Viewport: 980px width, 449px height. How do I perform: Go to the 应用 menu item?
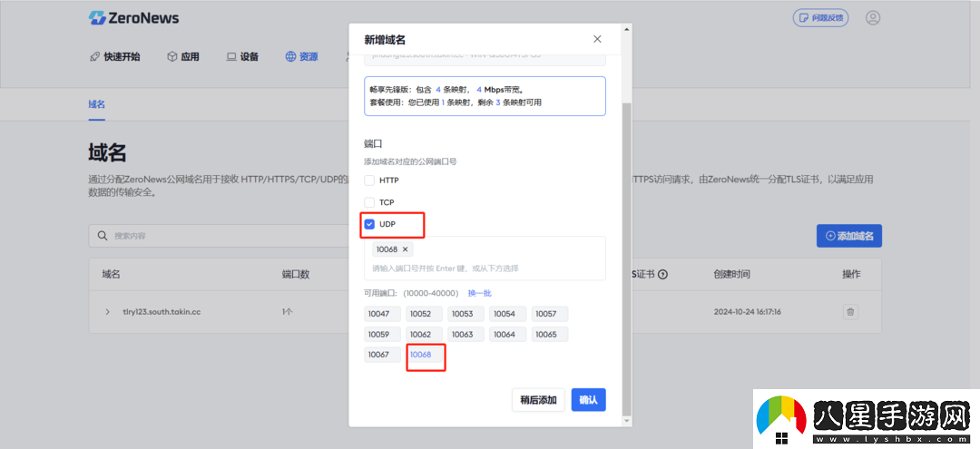pos(182,56)
